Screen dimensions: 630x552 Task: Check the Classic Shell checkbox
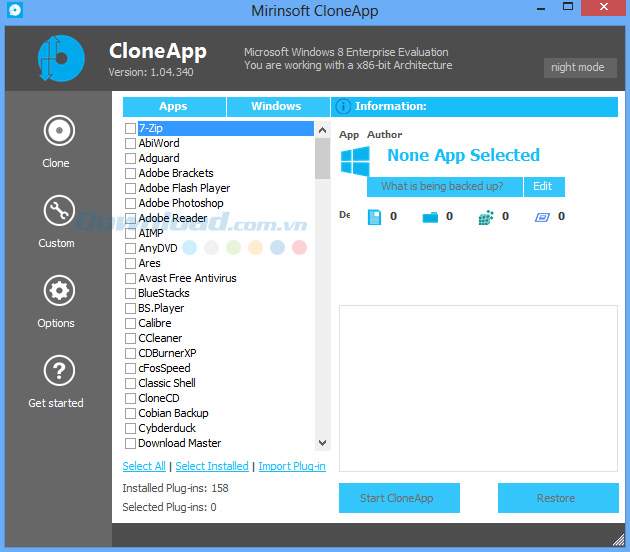(130, 383)
